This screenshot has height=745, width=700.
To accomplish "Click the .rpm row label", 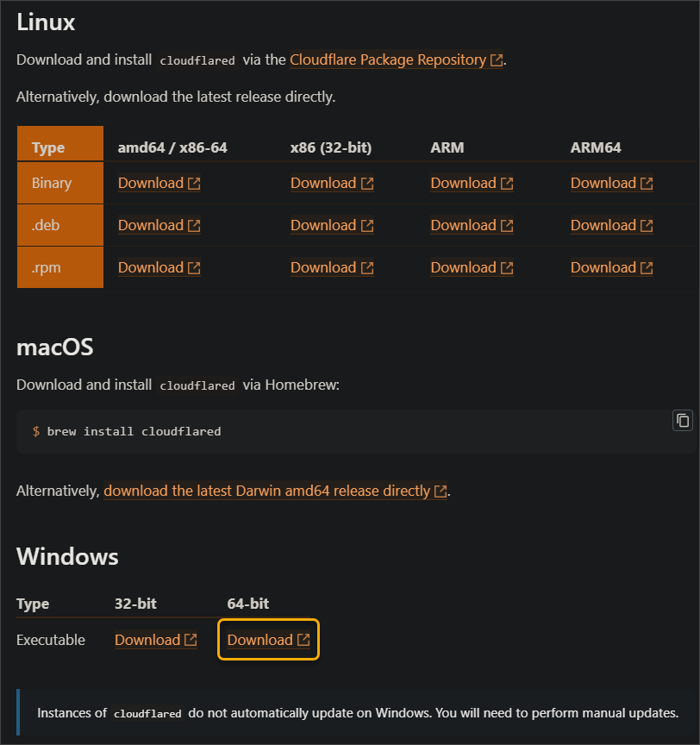I will [46, 267].
